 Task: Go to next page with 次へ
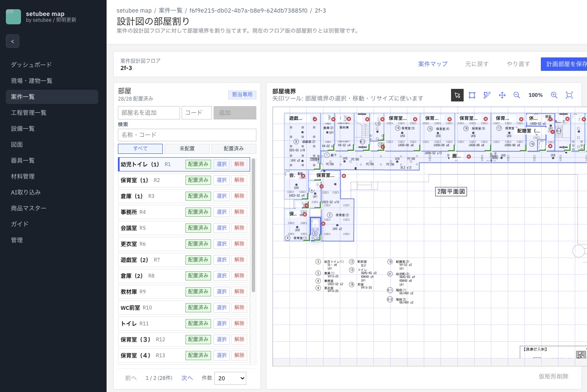pos(187,378)
